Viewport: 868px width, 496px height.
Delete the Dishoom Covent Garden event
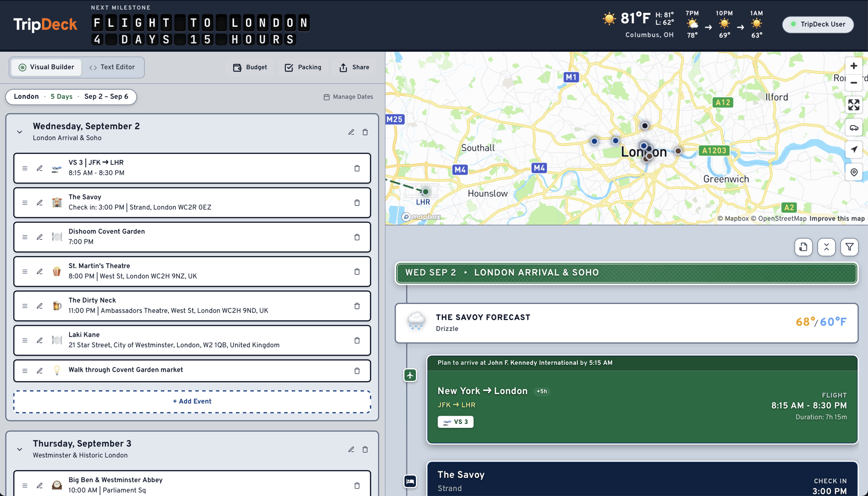click(x=357, y=237)
